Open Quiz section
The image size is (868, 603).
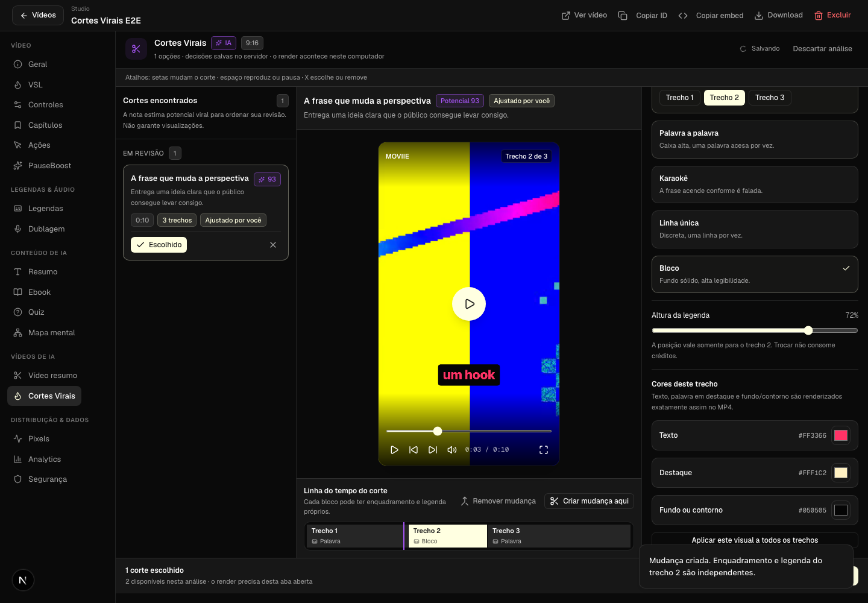tap(36, 312)
